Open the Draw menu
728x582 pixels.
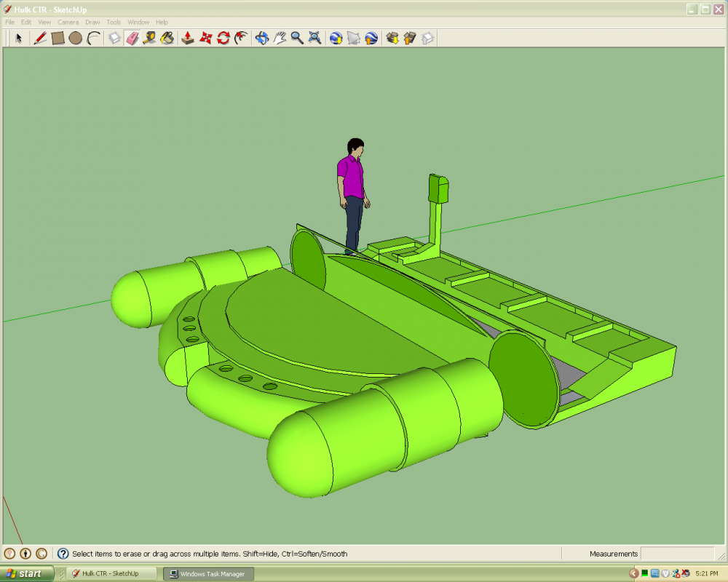coord(92,23)
